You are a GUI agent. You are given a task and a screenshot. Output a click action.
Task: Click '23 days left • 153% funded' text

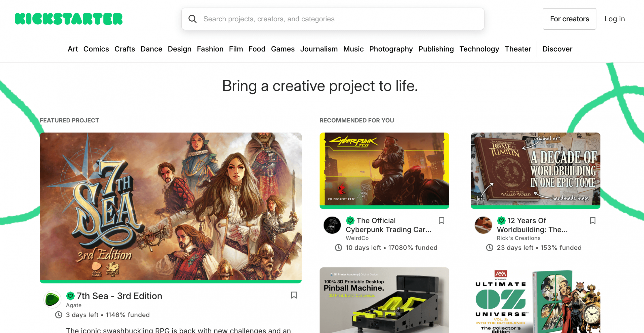point(539,248)
